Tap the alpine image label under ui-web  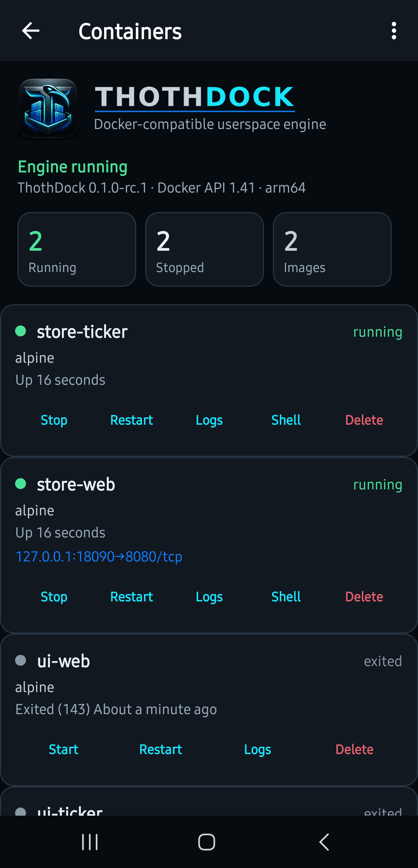[34, 687]
